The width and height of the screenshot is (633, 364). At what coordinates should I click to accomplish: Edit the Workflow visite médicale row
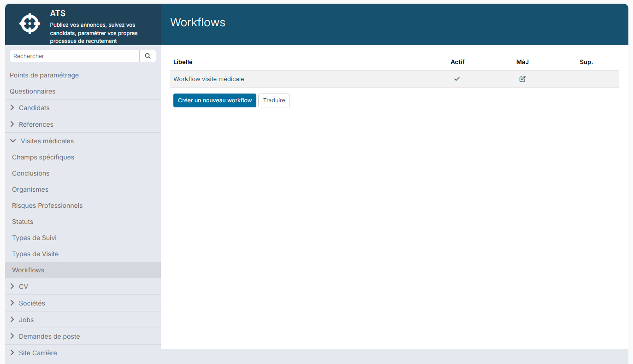(522, 79)
